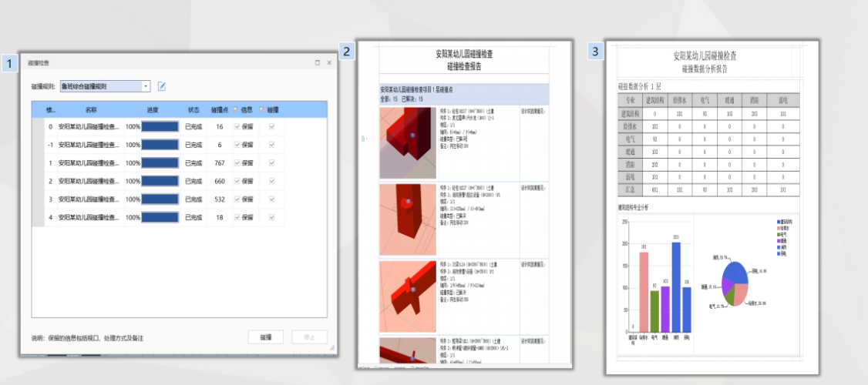Toggle 保留 checkbox in floor 0 row
The width and height of the screenshot is (868, 385).
[x=237, y=127]
